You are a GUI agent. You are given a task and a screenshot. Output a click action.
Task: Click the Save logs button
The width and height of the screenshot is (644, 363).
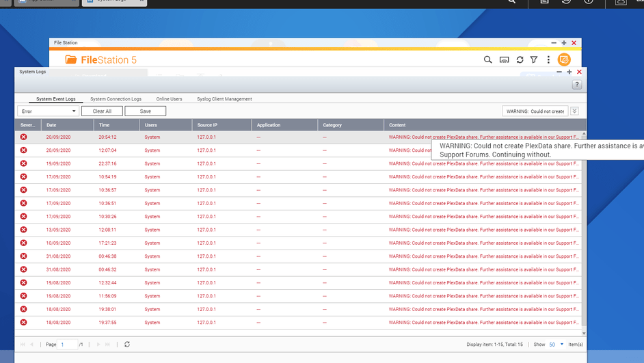tap(146, 111)
